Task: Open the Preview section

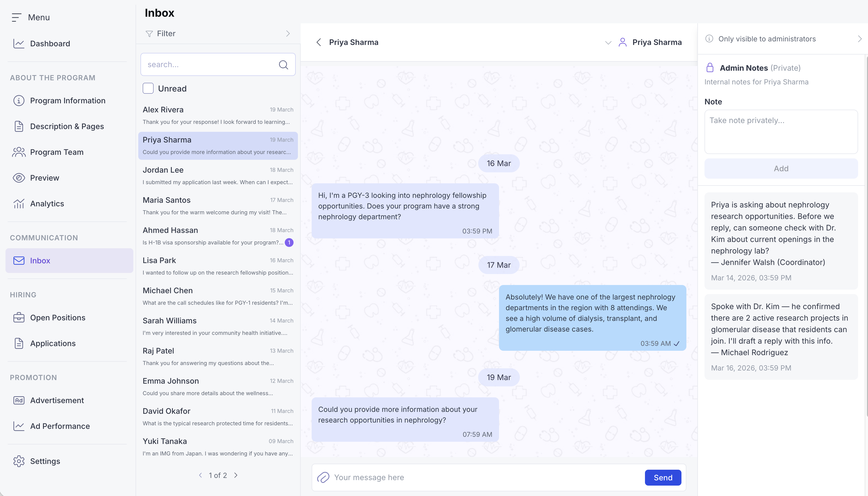Action: tap(44, 178)
